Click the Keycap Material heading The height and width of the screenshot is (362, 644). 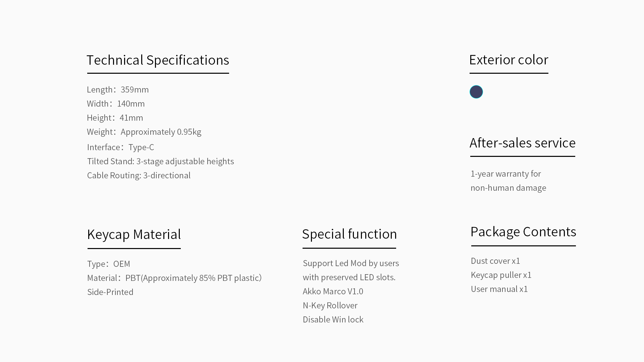pos(134,234)
